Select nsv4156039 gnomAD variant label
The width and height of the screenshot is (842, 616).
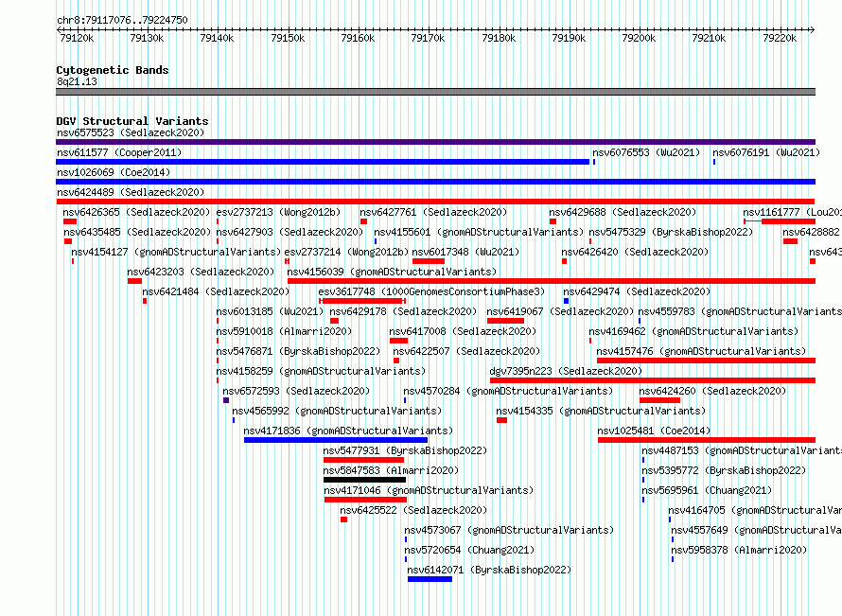pos(392,272)
